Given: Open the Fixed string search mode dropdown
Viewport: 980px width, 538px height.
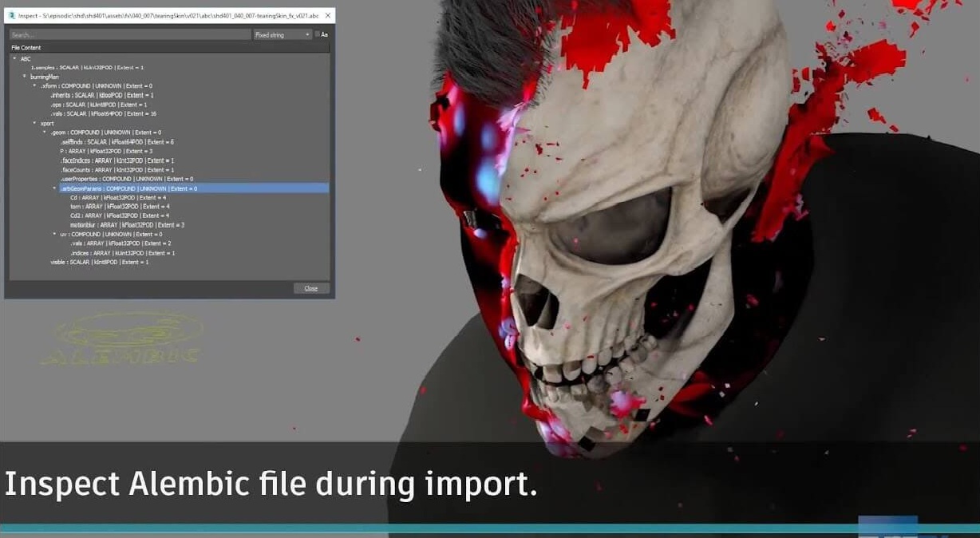Looking at the screenshot, I should 283,35.
